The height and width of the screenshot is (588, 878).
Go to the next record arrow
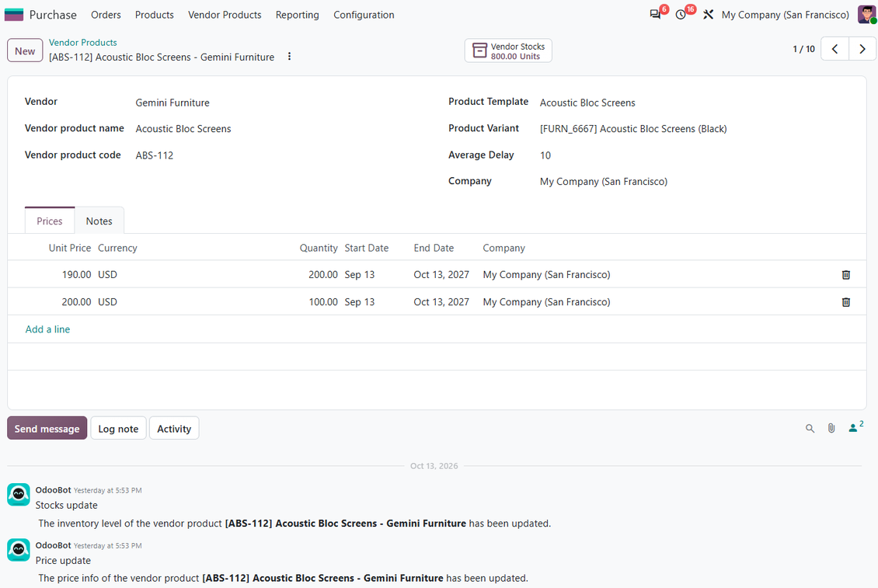pos(862,49)
